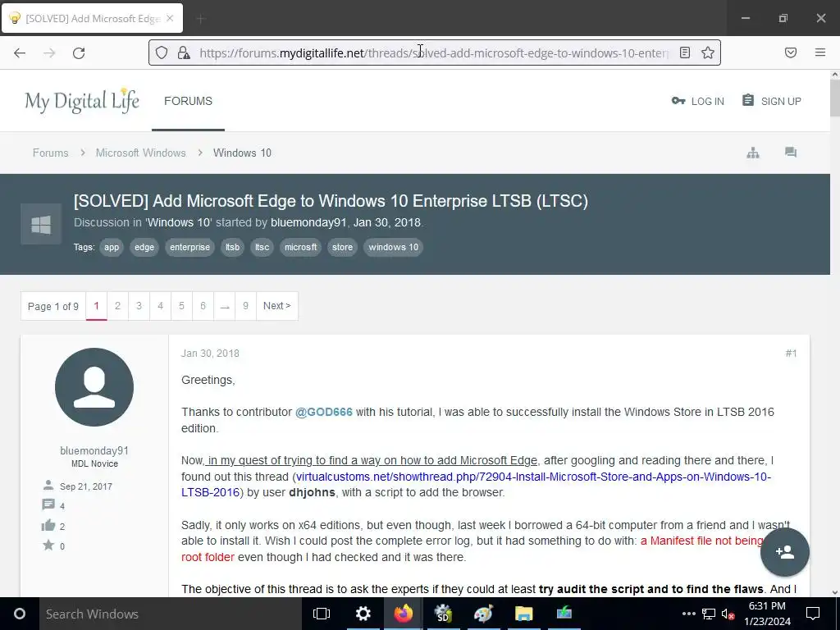Click the thread date Jan 30, 2018 link
Viewport: 840px width, 630px height.
pos(387,222)
